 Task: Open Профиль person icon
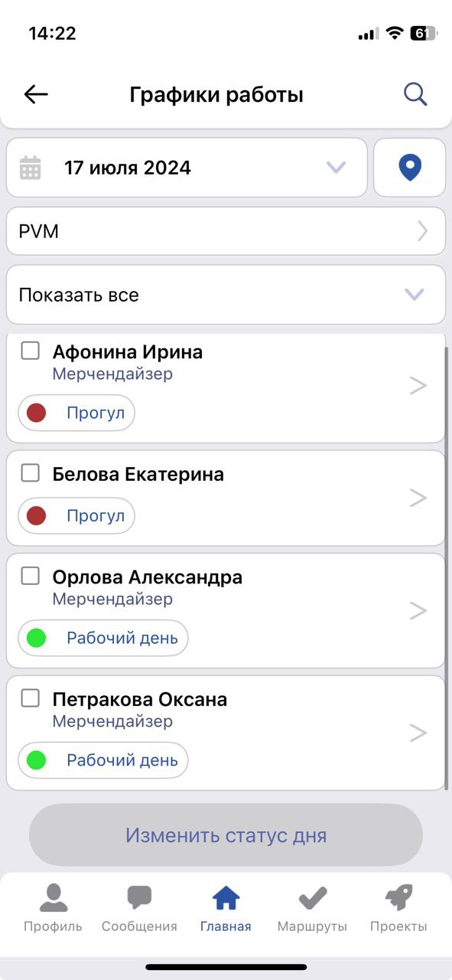click(x=53, y=897)
